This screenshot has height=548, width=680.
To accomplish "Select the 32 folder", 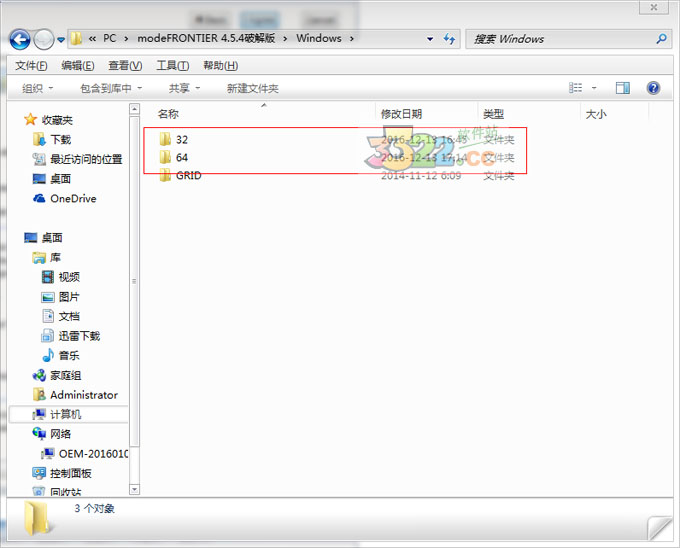I will (174, 140).
